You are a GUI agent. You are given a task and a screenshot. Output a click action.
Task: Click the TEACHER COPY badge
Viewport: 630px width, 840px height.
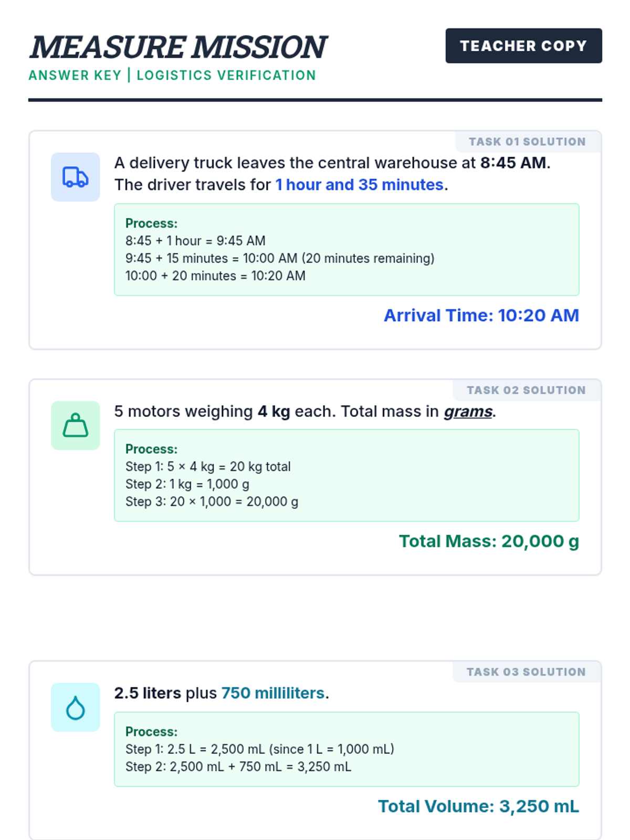click(x=523, y=46)
